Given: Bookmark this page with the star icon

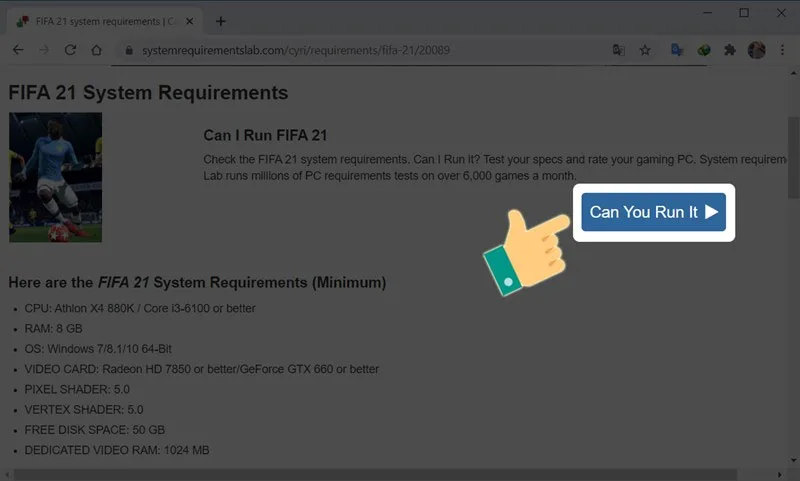Looking at the screenshot, I should 645,50.
